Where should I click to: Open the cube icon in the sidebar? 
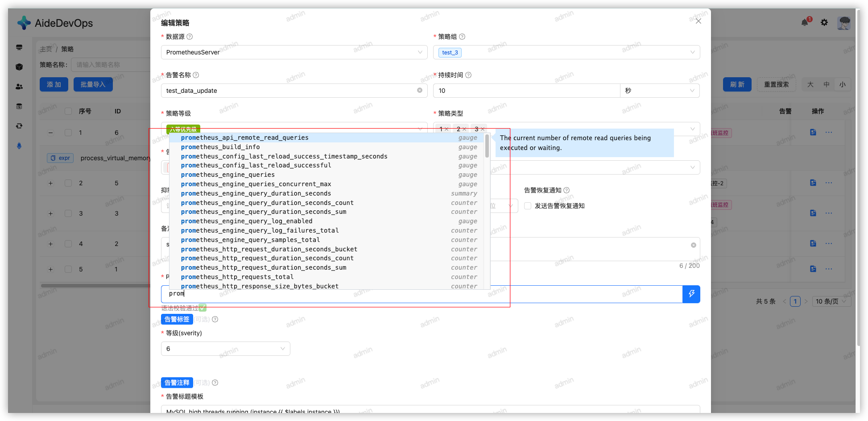(x=19, y=67)
